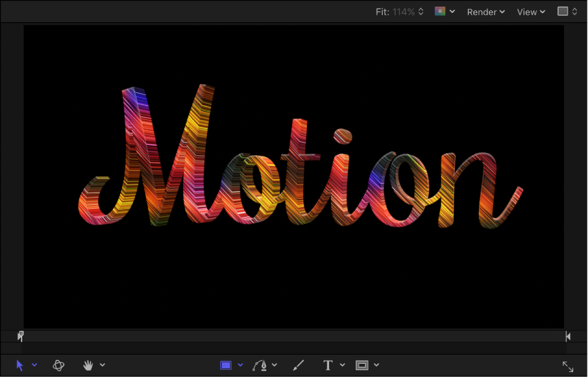The height and width of the screenshot is (378, 588).
Task: Activate the 3D Transform tool
Action: [x=59, y=364]
